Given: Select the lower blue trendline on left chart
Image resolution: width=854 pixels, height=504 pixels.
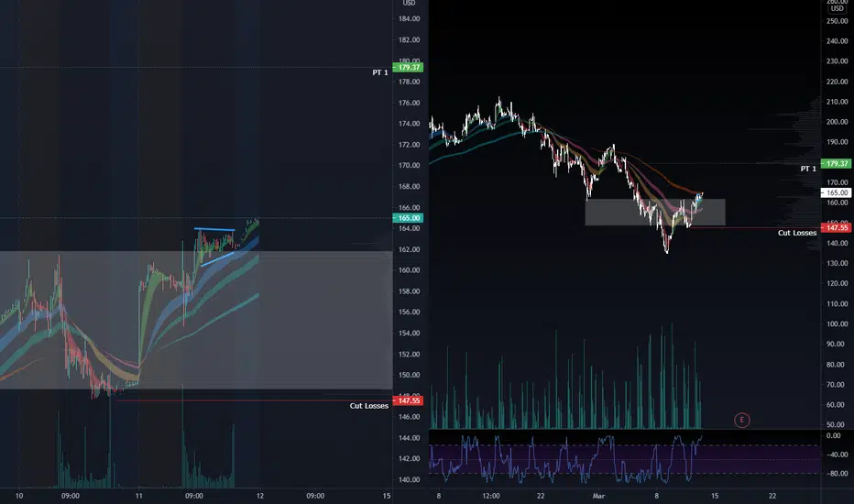Looking at the screenshot, I should (x=217, y=258).
